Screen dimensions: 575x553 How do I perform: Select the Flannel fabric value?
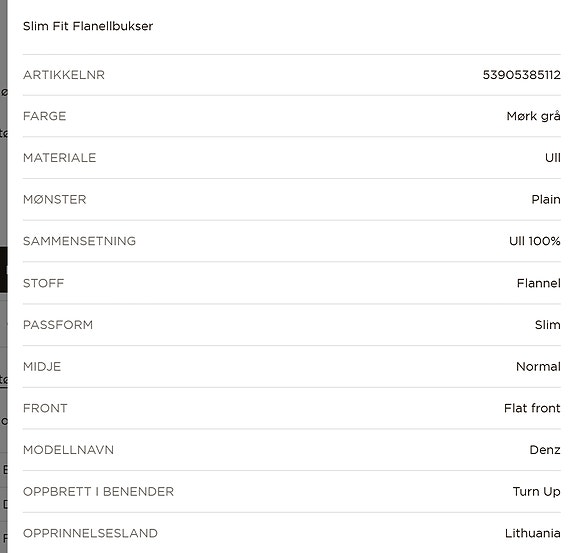pos(539,283)
